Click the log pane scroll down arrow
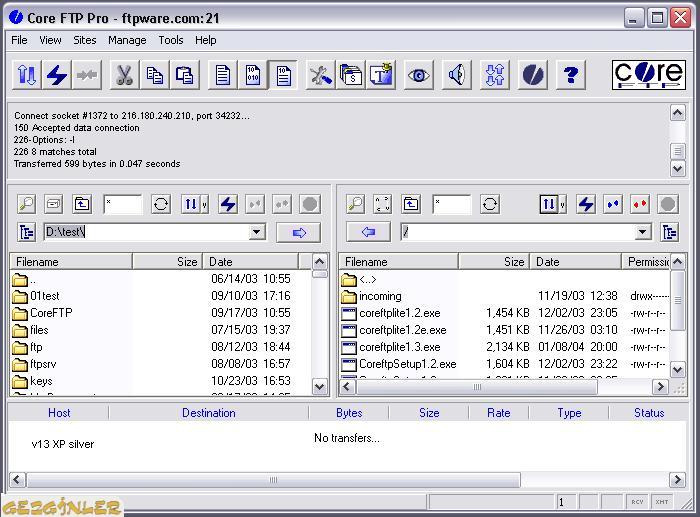Image resolution: width=700 pixels, height=517 pixels. click(x=678, y=169)
